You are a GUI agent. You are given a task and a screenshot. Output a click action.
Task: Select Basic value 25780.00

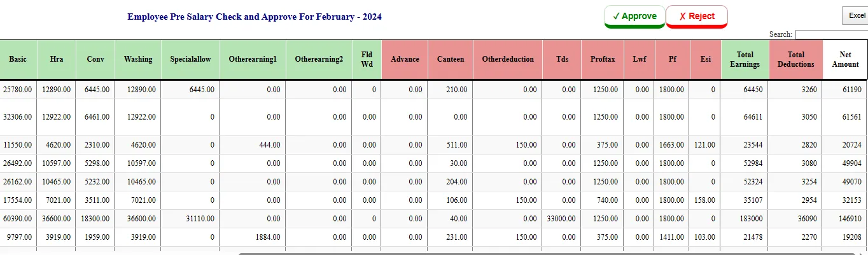click(x=17, y=90)
